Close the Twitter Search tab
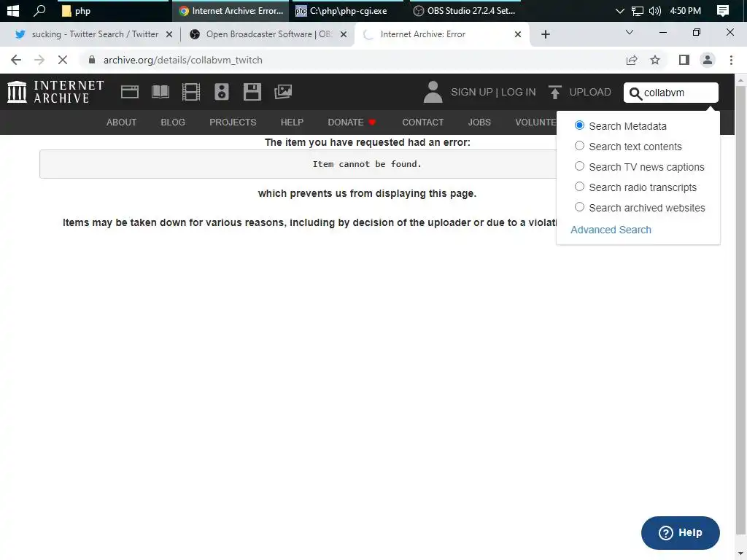 point(169,34)
